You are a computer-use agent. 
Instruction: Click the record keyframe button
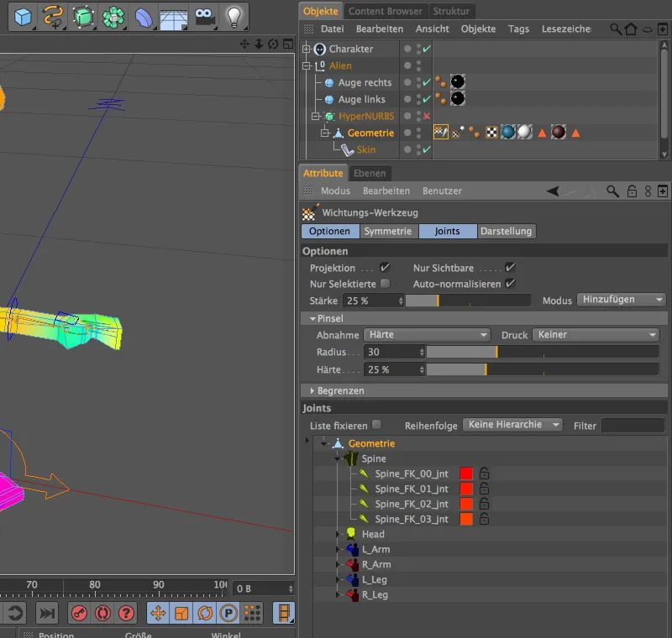79,613
